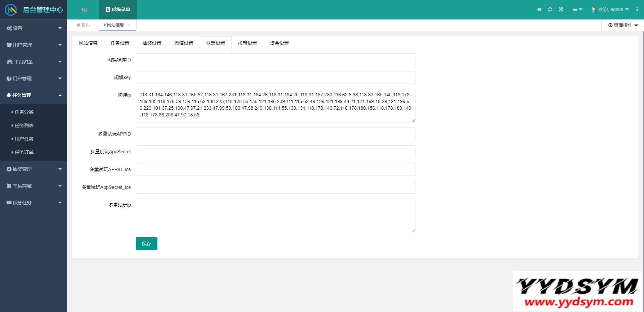Click the refresh icon in top bar
Screen dimensions: 644x312
[x=550, y=10]
